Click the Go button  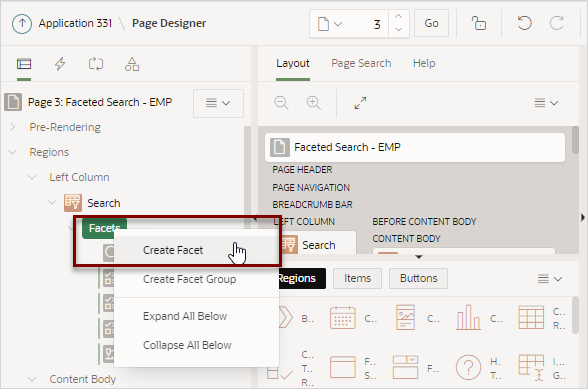[431, 23]
